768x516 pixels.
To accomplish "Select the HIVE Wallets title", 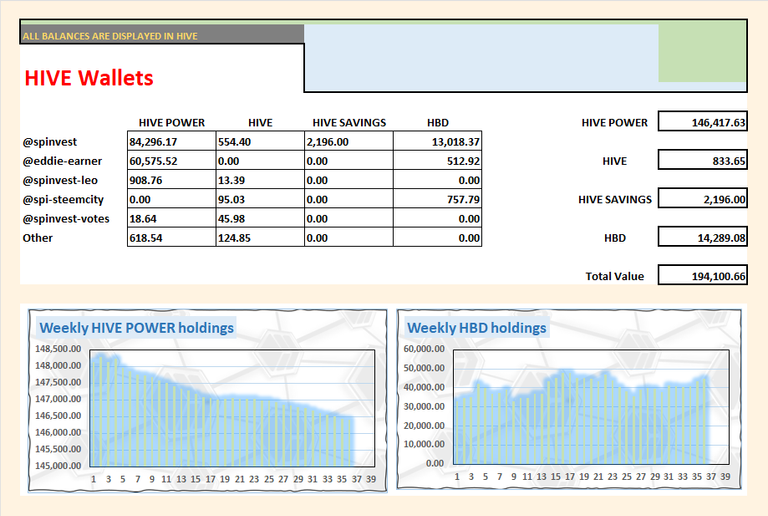I will 89,78.
